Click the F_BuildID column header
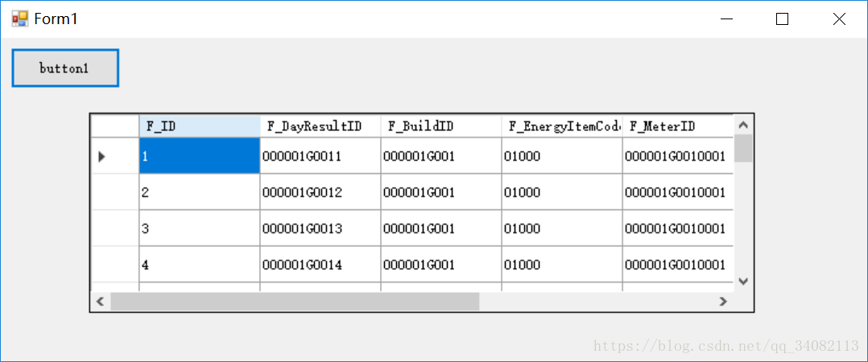 coord(440,126)
